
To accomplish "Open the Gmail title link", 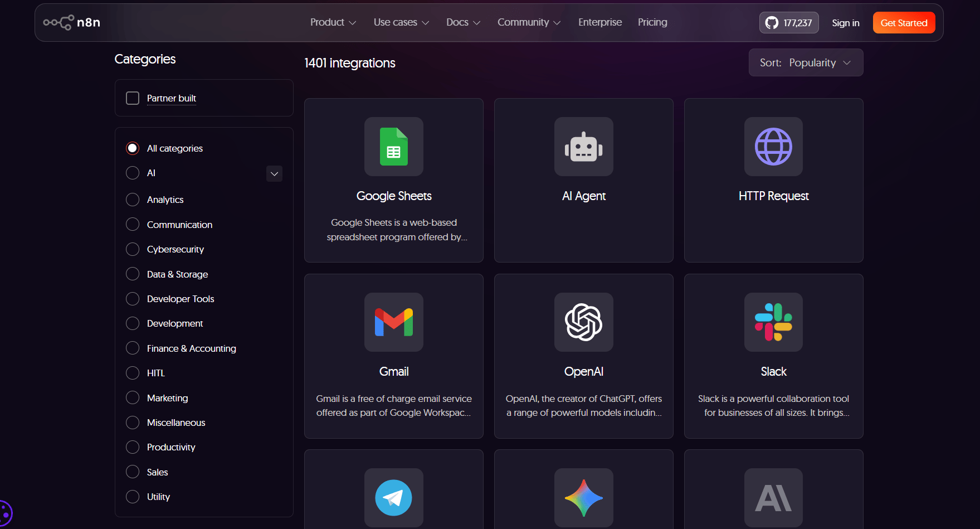I will point(394,372).
